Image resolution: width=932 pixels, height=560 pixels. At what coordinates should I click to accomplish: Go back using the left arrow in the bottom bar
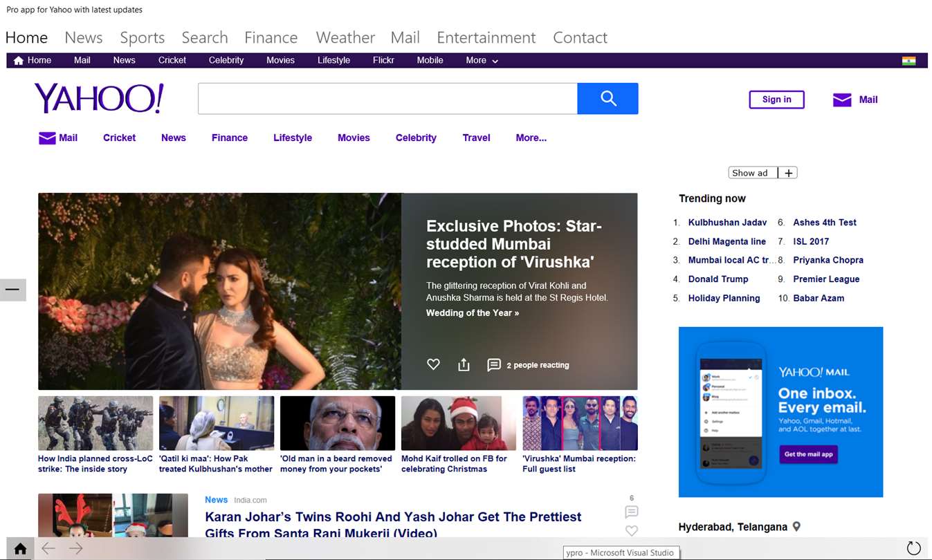(48, 548)
